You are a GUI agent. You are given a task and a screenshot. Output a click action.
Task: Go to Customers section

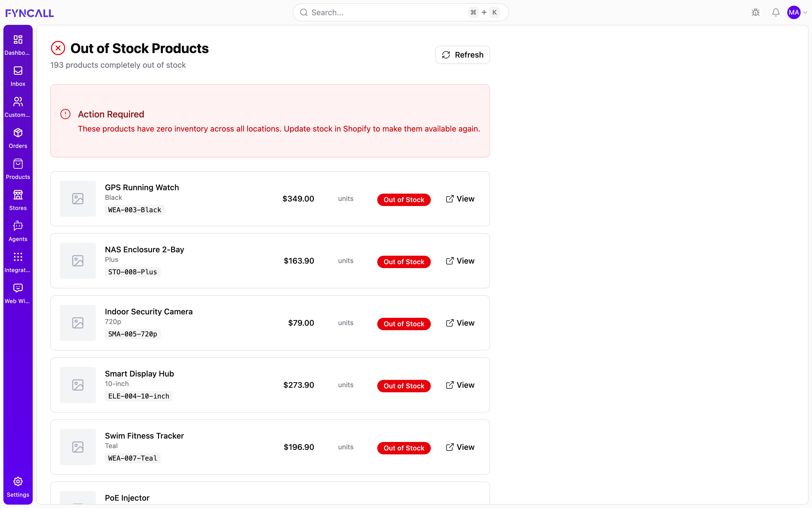18,107
